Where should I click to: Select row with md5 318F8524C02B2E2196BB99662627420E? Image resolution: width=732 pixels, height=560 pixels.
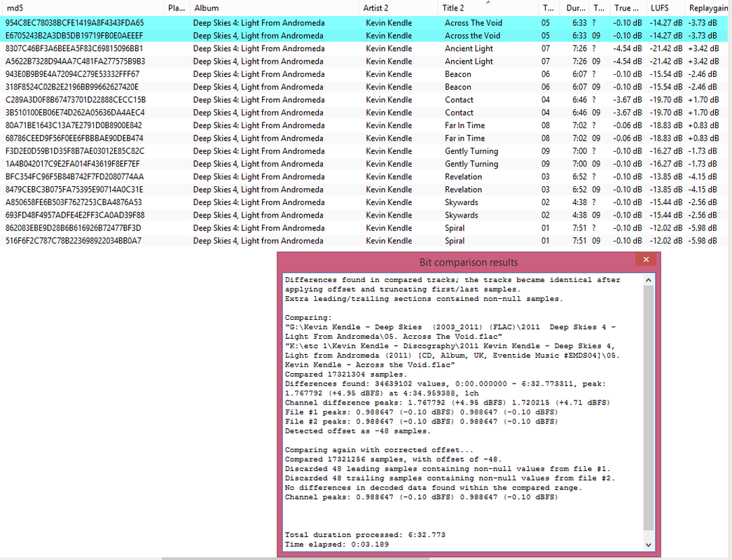[364, 87]
